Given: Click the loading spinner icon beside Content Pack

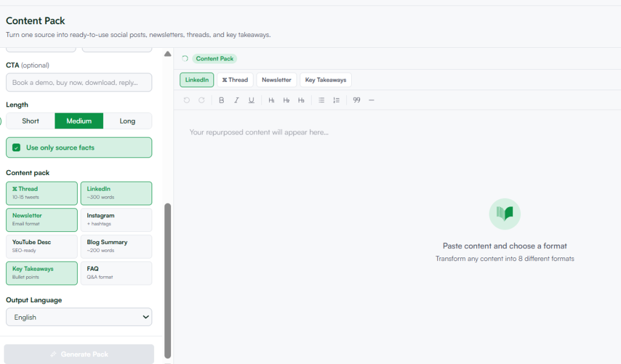Looking at the screenshot, I should [x=185, y=59].
